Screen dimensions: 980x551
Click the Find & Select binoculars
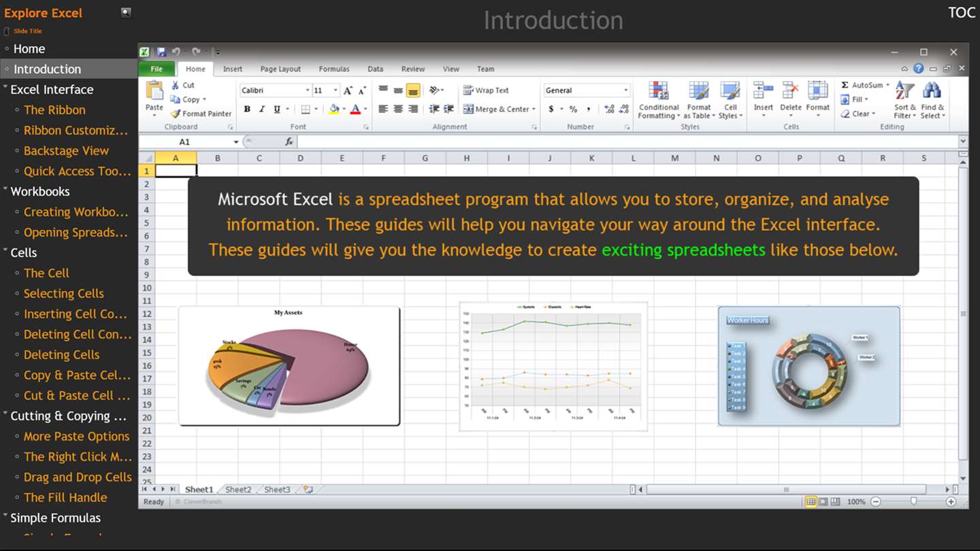[x=932, y=90]
